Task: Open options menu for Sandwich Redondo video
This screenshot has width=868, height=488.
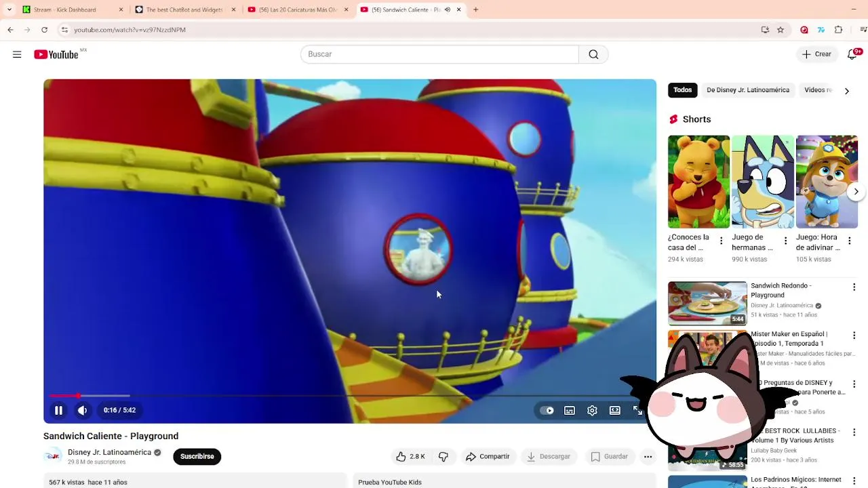Action: pos(854,287)
